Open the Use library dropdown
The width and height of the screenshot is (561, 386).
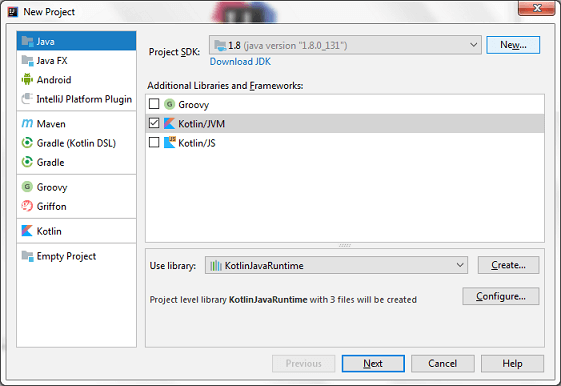(336, 265)
